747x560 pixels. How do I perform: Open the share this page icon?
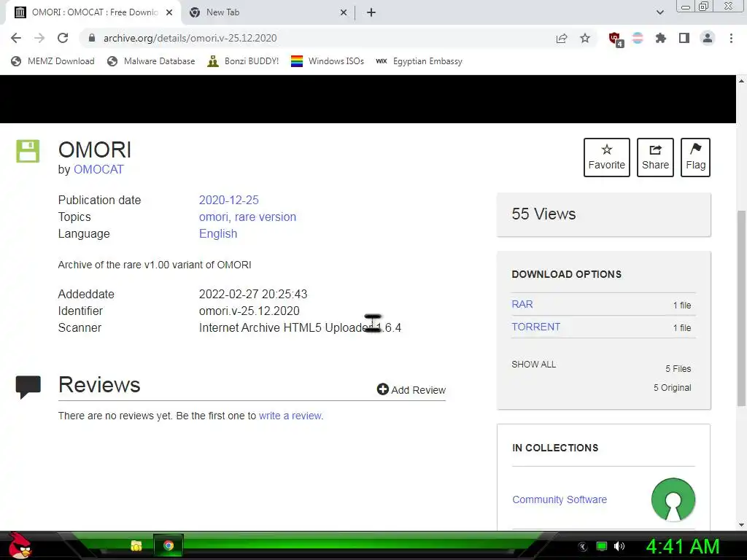pos(562,38)
